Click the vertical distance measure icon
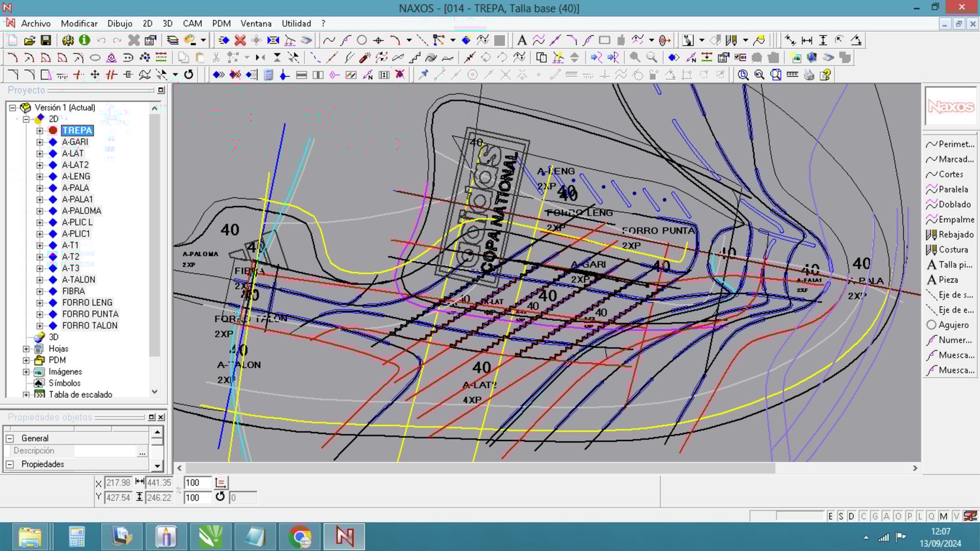The image size is (980, 551). tap(823, 41)
